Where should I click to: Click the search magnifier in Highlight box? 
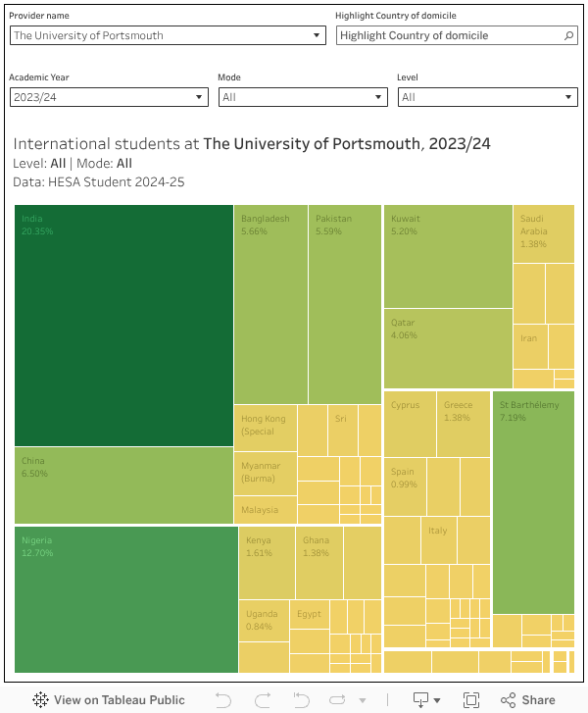pyautogui.click(x=569, y=35)
